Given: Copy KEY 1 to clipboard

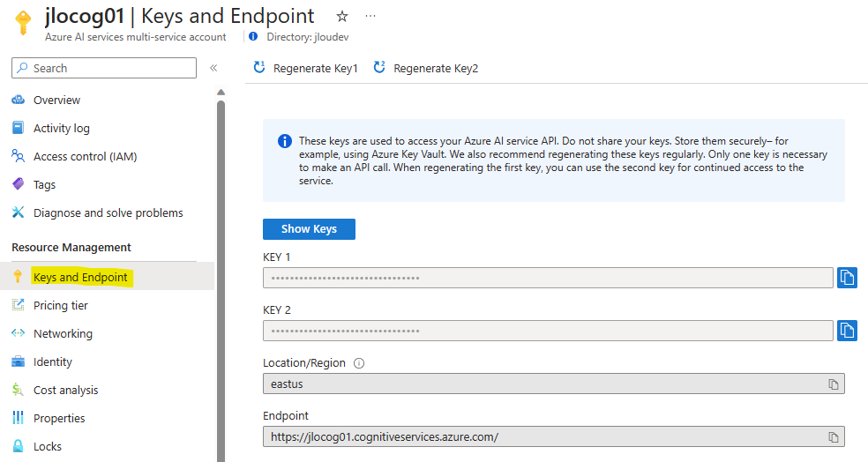Looking at the screenshot, I should pyautogui.click(x=847, y=278).
